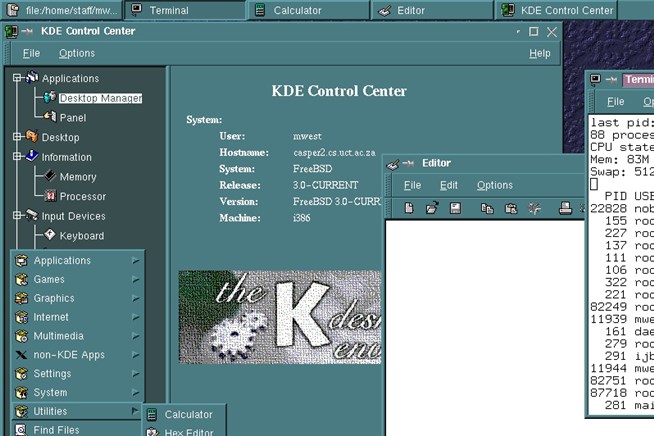Viewport: 654px width, 436px height.
Task: Open Calculator from the Utilities submenu
Action: pyautogui.click(x=187, y=414)
